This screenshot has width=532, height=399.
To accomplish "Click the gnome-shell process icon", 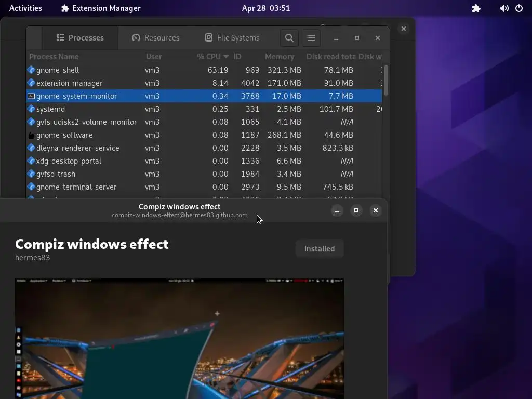I will [x=31, y=70].
